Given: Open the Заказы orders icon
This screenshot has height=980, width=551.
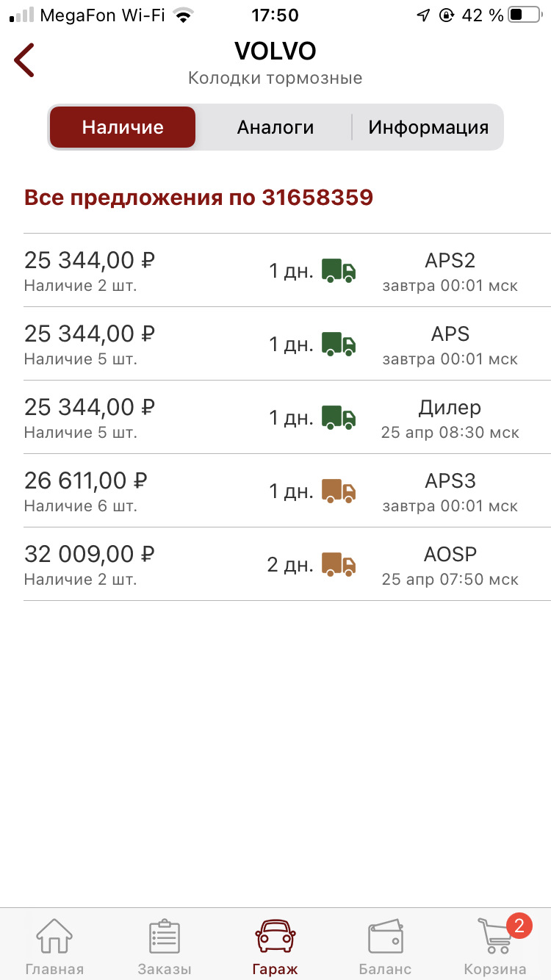Looking at the screenshot, I should pos(165,937).
